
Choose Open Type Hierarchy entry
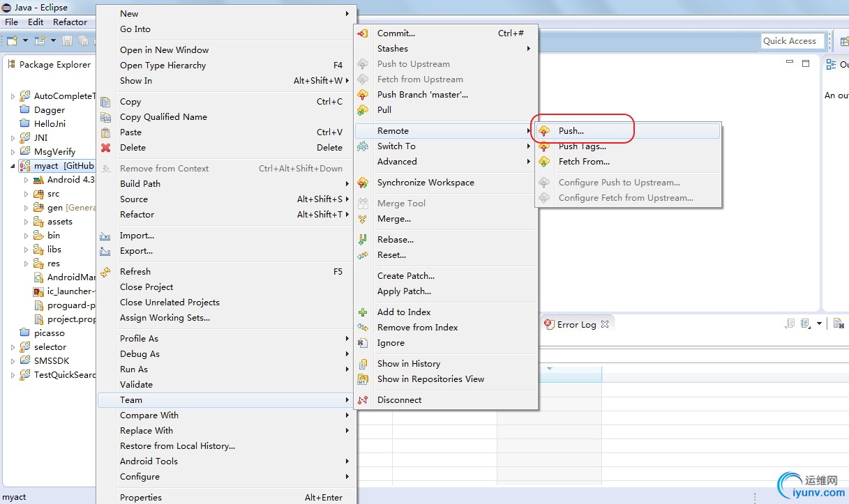(x=226, y=66)
